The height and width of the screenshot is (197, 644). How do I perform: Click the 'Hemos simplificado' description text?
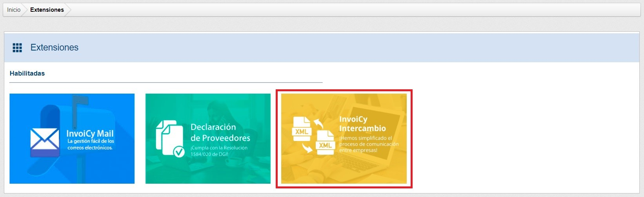[x=369, y=144]
